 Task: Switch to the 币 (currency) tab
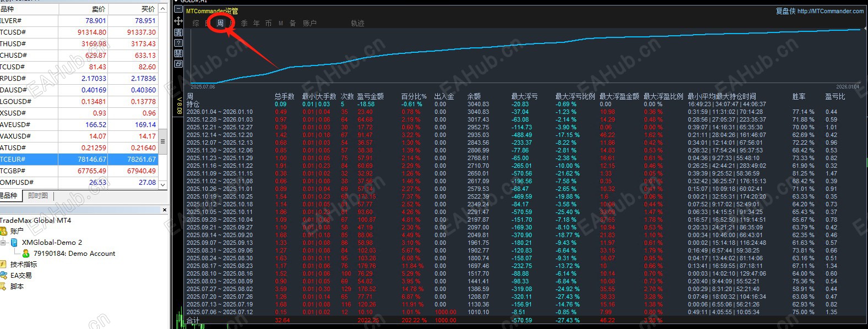[269, 23]
